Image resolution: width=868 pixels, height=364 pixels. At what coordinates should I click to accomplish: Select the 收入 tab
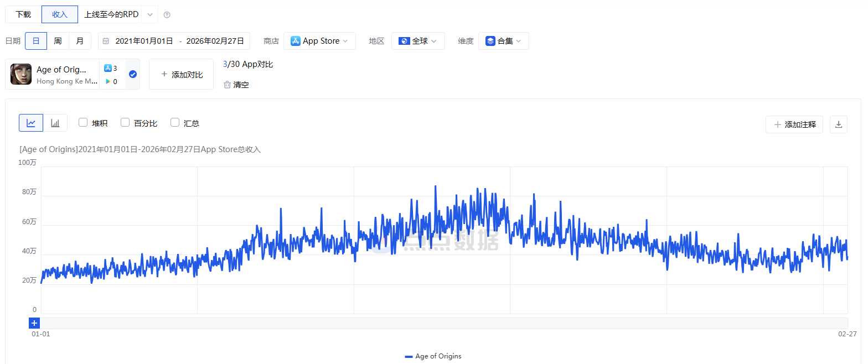pos(60,14)
